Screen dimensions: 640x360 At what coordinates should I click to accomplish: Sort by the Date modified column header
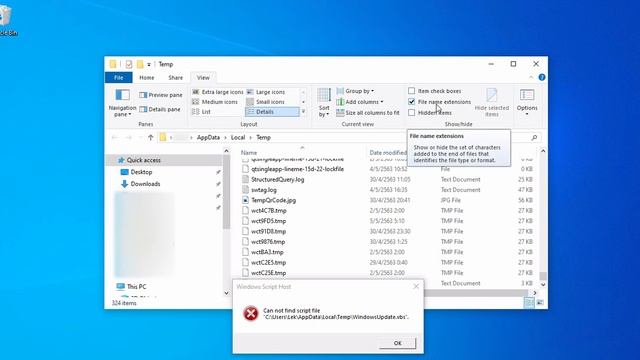(x=388, y=153)
